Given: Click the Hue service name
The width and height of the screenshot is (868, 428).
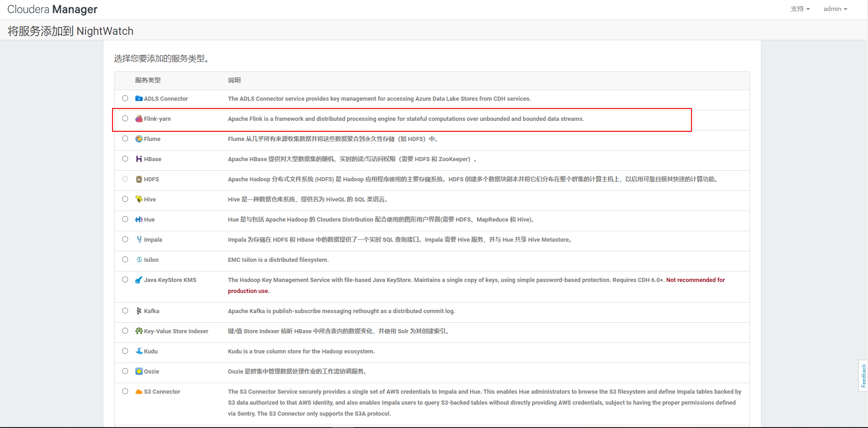Looking at the screenshot, I should tap(150, 220).
